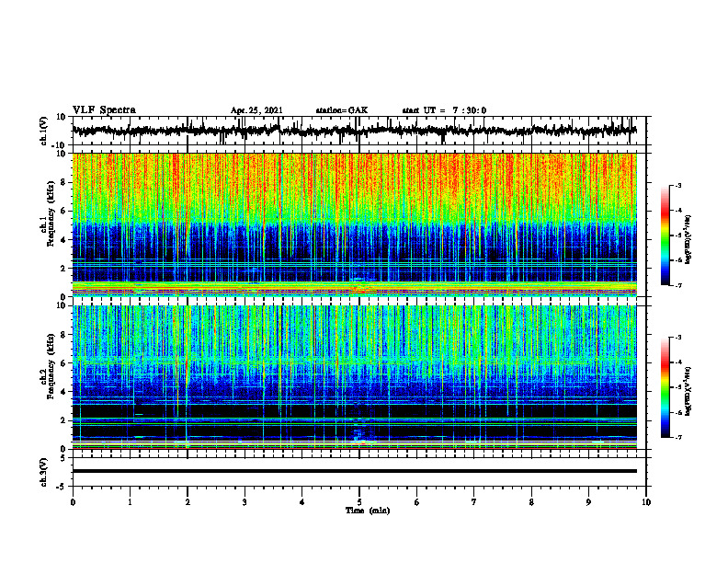Click the "8" kHz tick on ch.1 frequency axis
The image size is (728, 563).
[63, 182]
